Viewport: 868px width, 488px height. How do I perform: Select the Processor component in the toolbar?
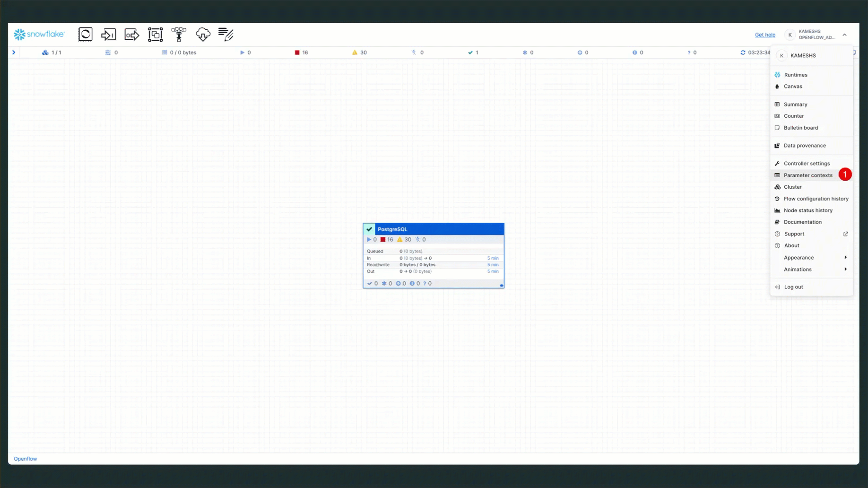[85, 35]
